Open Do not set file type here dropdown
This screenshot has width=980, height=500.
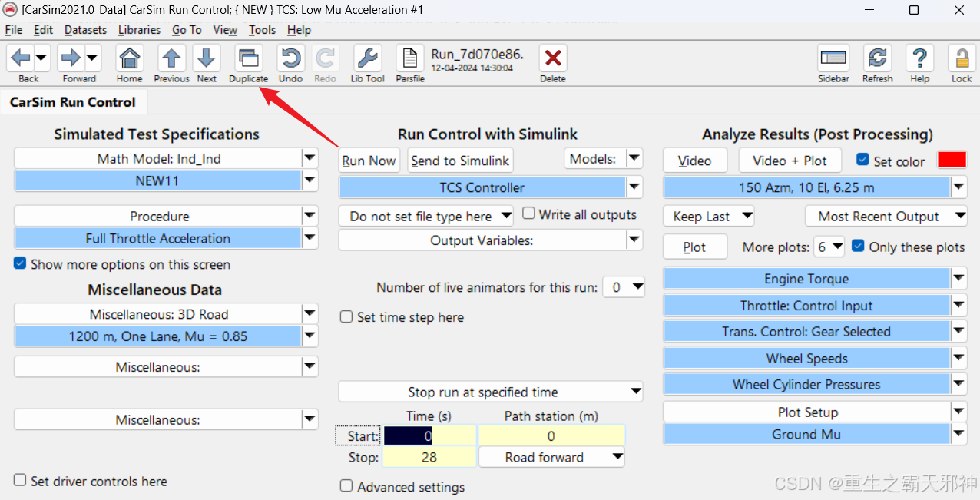(x=426, y=216)
